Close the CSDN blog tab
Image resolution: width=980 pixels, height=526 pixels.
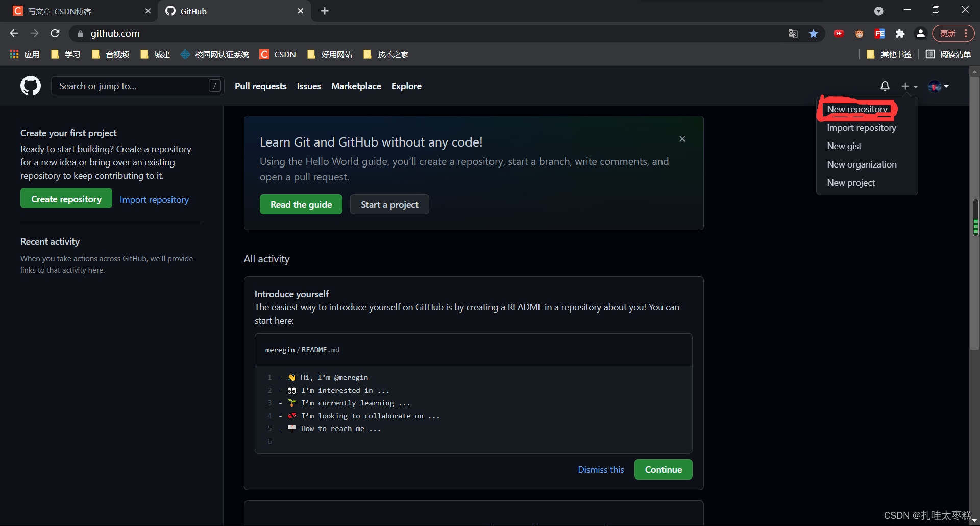(148, 11)
